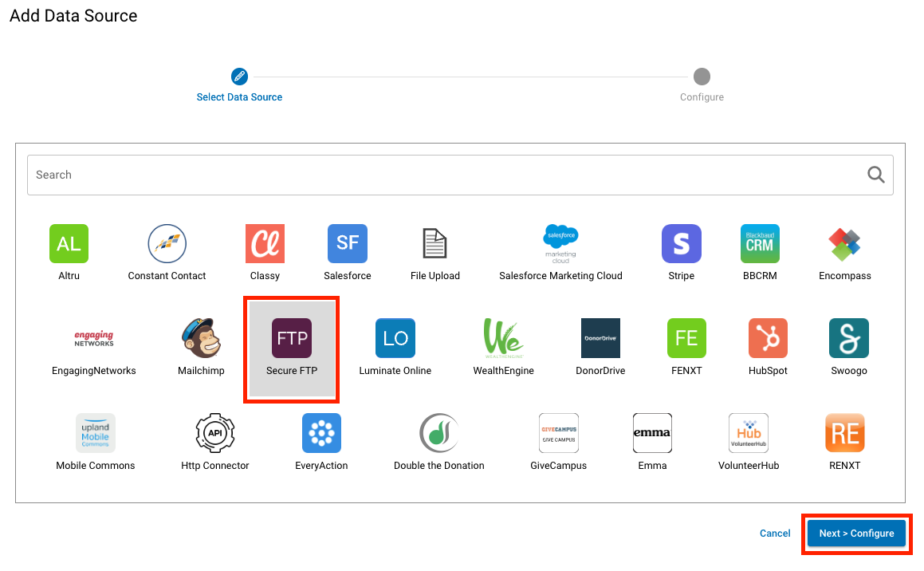
Task: Select the Secure FTP connector
Action: coord(291,338)
